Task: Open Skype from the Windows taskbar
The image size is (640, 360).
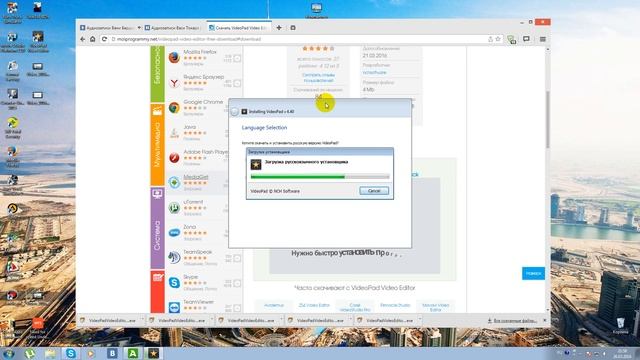Action: click(71, 353)
